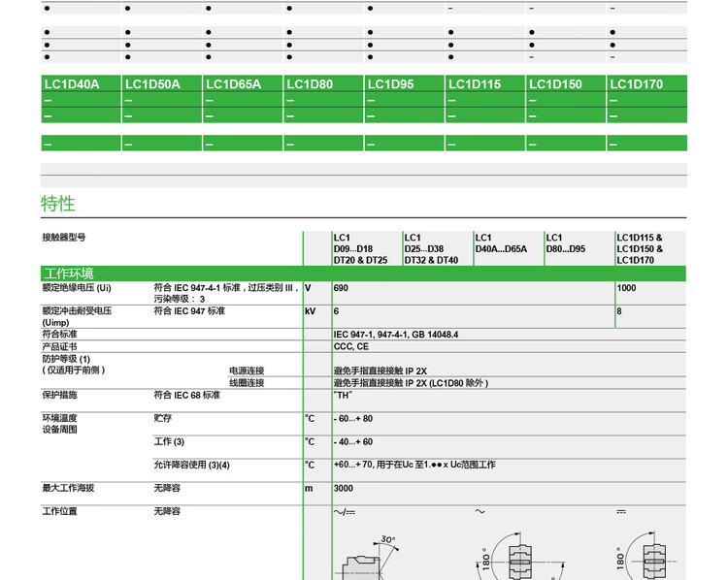This screenshot has width=728, height=580.
Task: Select the 690 voltage value
Action: coord(341,288)
